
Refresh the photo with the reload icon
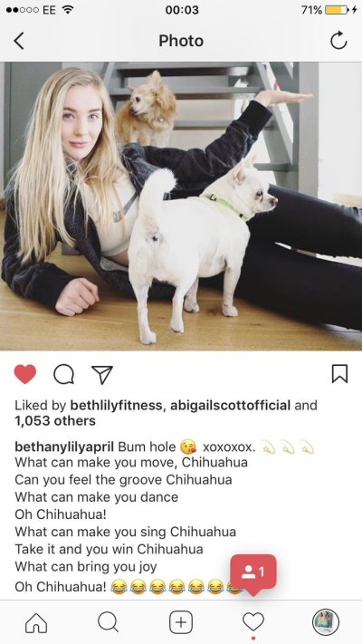pyautogui.click(x=338, y=41)
